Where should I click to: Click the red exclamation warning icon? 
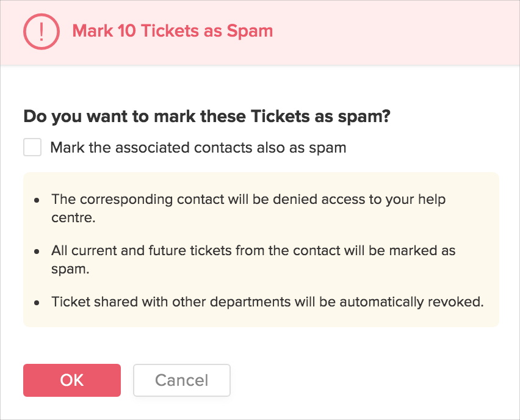[x=41, y=31]
